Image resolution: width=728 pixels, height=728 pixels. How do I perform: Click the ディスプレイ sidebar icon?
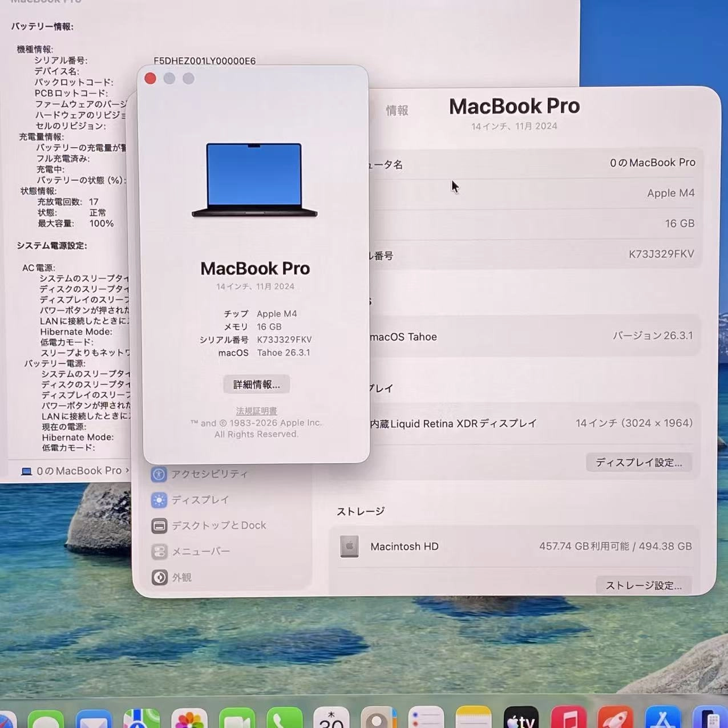pyautogui.click(x=159, y=500)
